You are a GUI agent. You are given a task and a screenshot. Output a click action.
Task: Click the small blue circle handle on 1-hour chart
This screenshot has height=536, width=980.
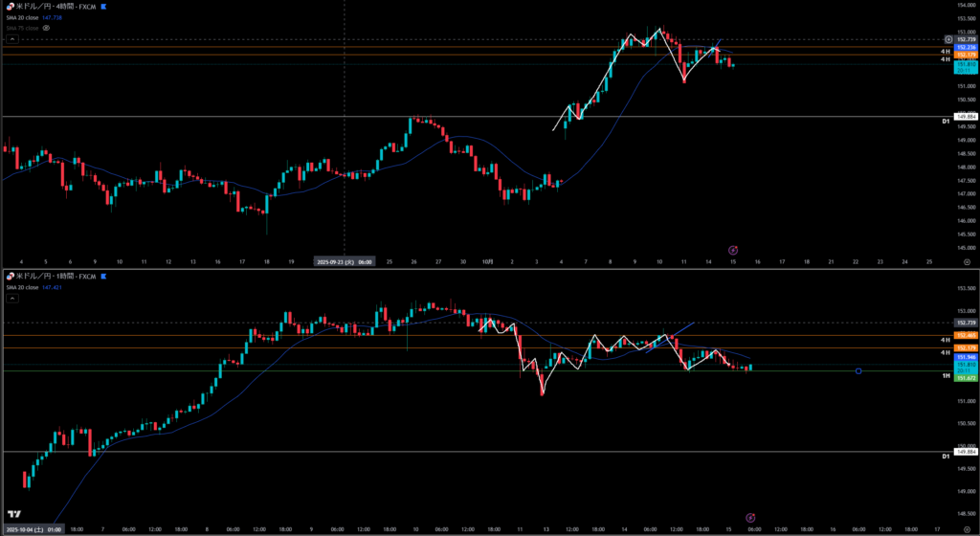tap(858, 370)
